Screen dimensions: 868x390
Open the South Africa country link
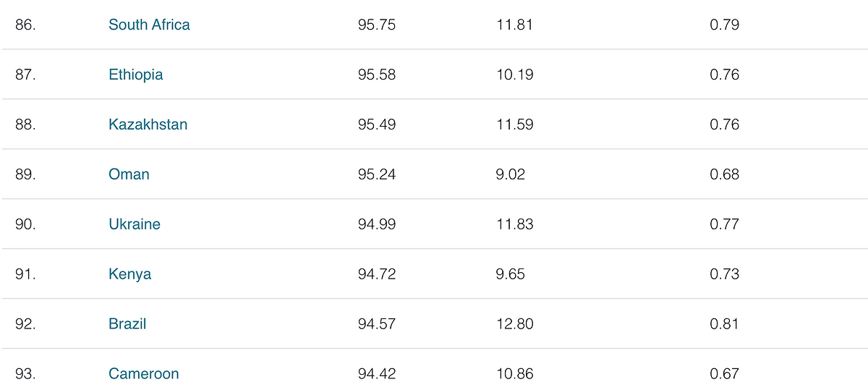pos(149,25)
